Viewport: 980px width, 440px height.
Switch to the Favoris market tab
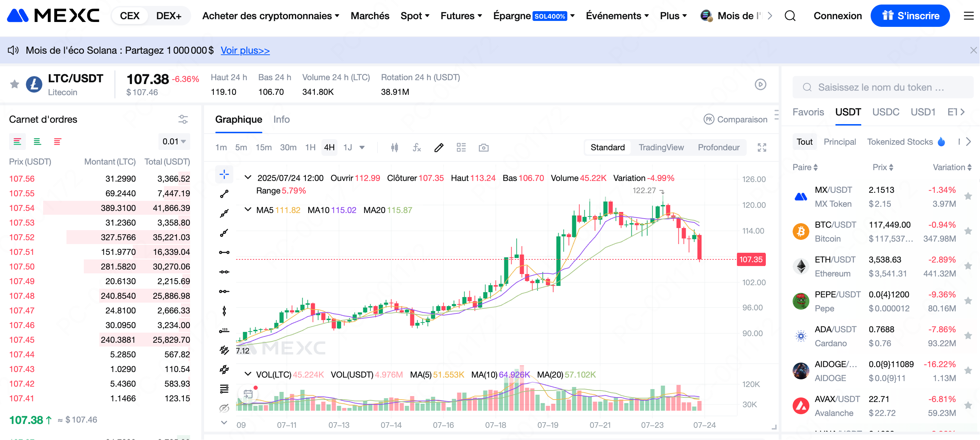pyautogui.click(x=808, y=112)
